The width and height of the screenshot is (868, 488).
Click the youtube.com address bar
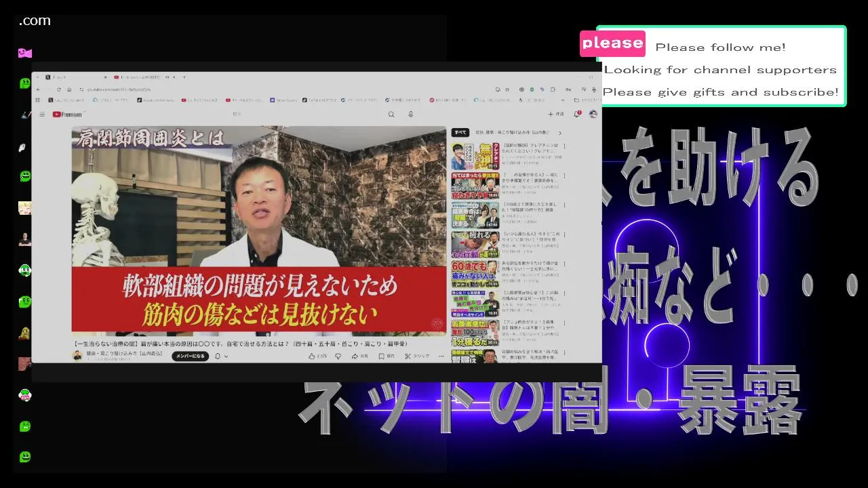click(285, 89)
